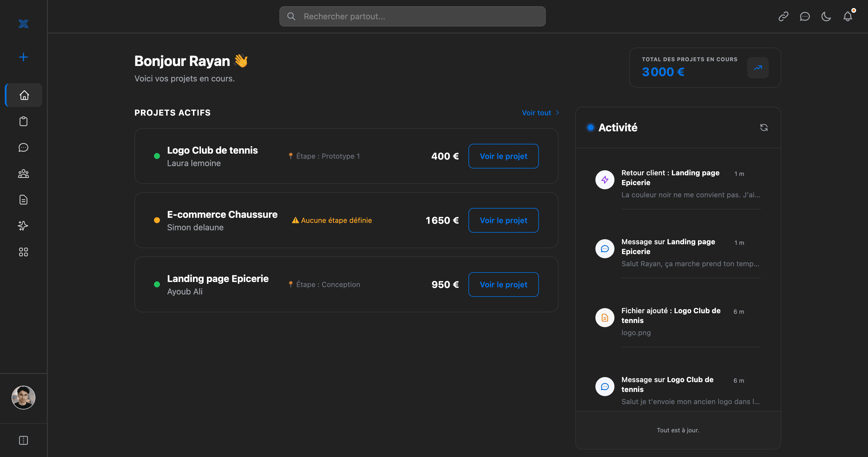The image size is (868, 457).
Task: Open Voir le projet for Logo Club de tennis
Action: click(504, 156)
